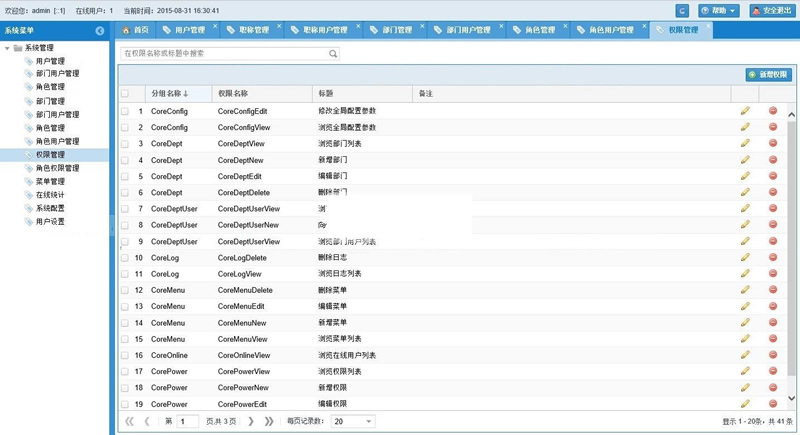
Task: Open 菜单管理 in the sidebar tree
Action: [50, 182]
